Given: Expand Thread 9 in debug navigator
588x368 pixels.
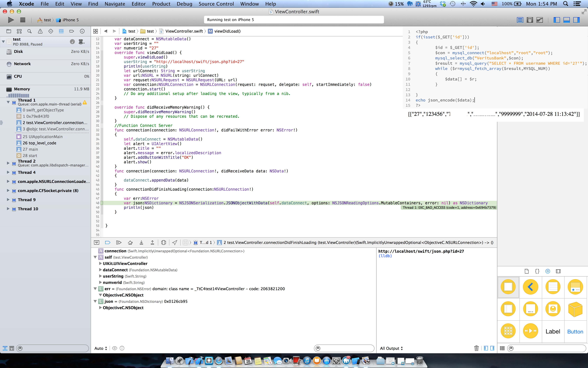Looking at the screenshot, I should (x=8, y=200).
